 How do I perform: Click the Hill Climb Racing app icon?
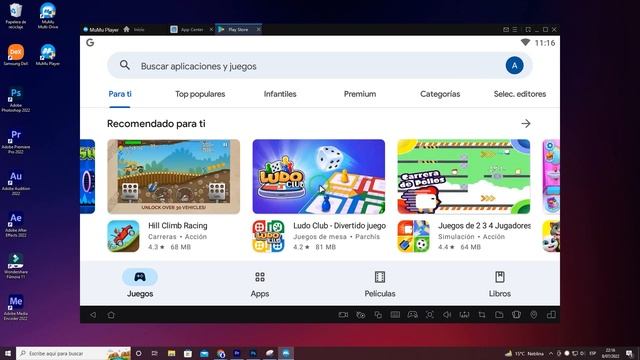pyautogui.click(x=123, y=236)
